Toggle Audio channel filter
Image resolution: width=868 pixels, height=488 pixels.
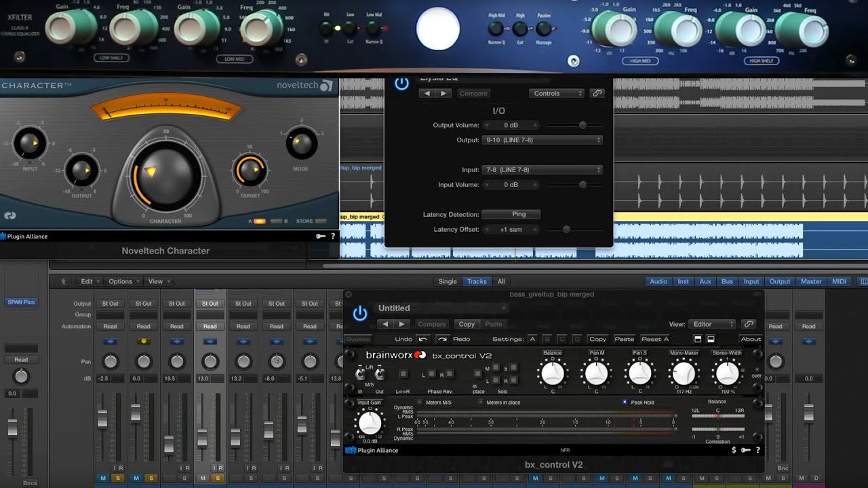pos(658,281)
